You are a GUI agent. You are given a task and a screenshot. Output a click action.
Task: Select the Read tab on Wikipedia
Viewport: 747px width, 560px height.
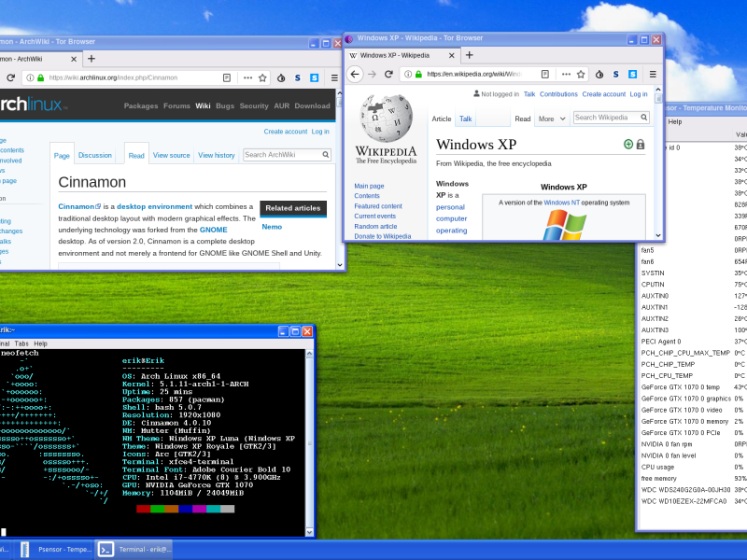(523, 119)
